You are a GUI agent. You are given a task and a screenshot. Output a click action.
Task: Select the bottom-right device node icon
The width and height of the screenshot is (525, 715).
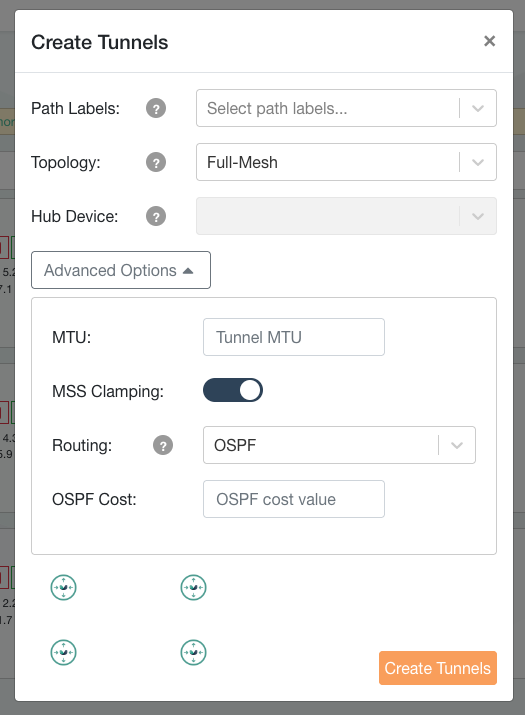coord(193,653)
